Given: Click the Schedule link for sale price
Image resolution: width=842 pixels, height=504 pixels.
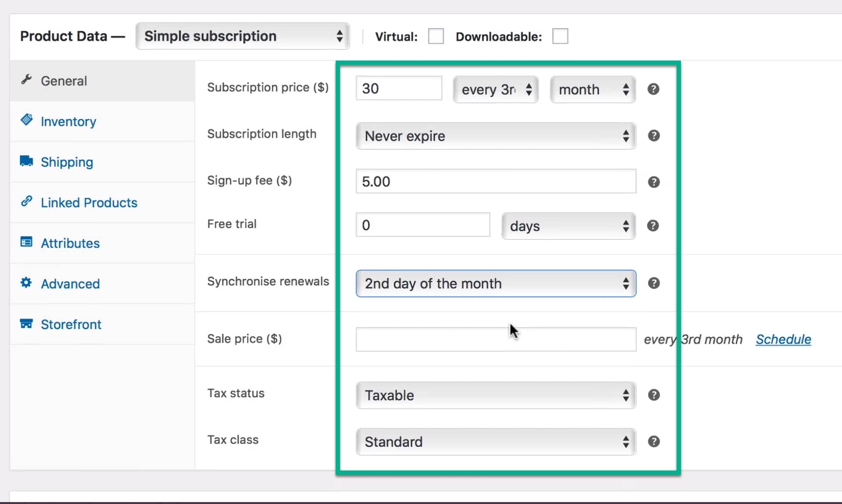Looking at the screenshot, I should coord(783,340).
